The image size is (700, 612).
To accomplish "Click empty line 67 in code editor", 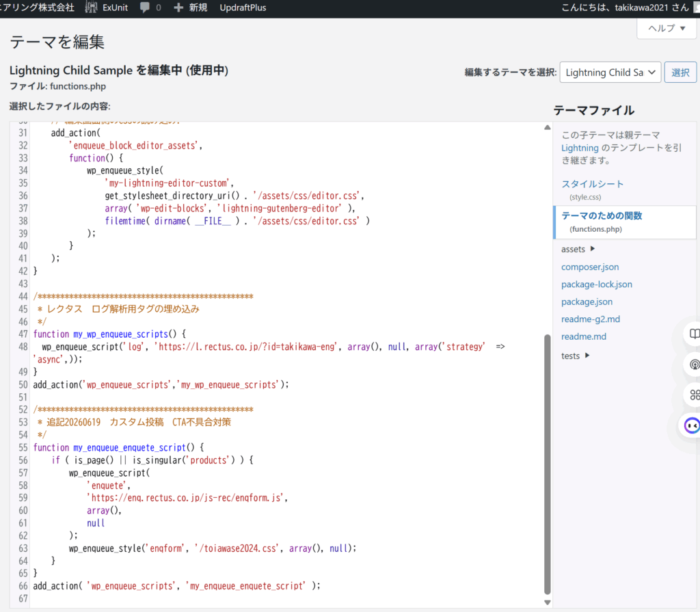I will point(286,598).
